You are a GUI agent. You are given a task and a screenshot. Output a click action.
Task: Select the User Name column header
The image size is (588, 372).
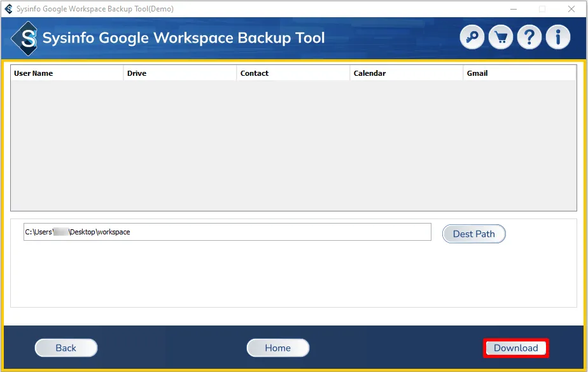pyautogui.click(x=67, y=73)
